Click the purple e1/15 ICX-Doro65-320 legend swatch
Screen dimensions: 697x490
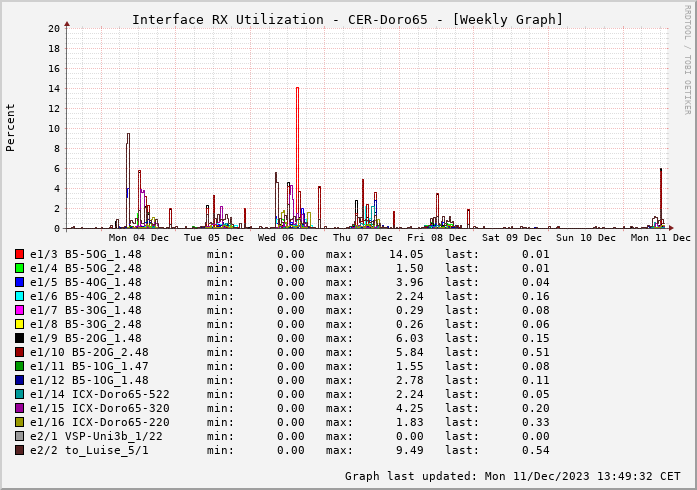point(19,408)
